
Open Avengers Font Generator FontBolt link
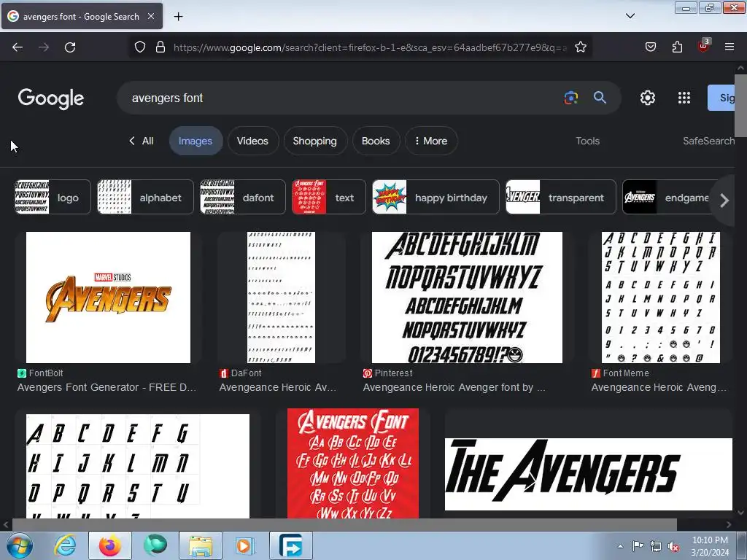click(x=107, y=388)
